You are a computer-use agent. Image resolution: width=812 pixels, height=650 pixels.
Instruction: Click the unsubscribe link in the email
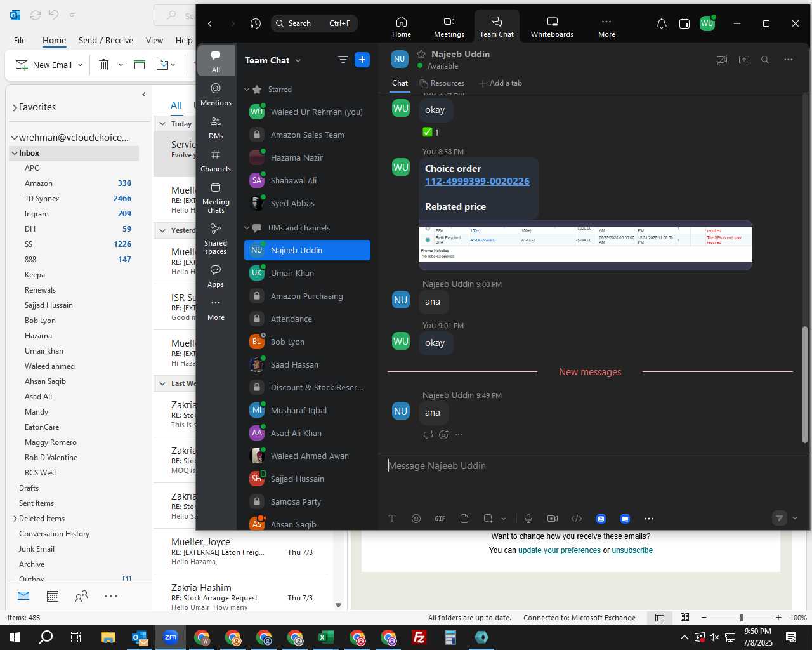pos(632,550)
